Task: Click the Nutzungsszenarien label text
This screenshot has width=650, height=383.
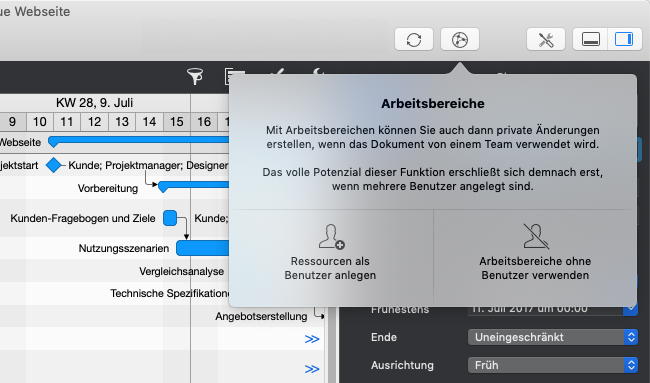Action: click(124, 248)
